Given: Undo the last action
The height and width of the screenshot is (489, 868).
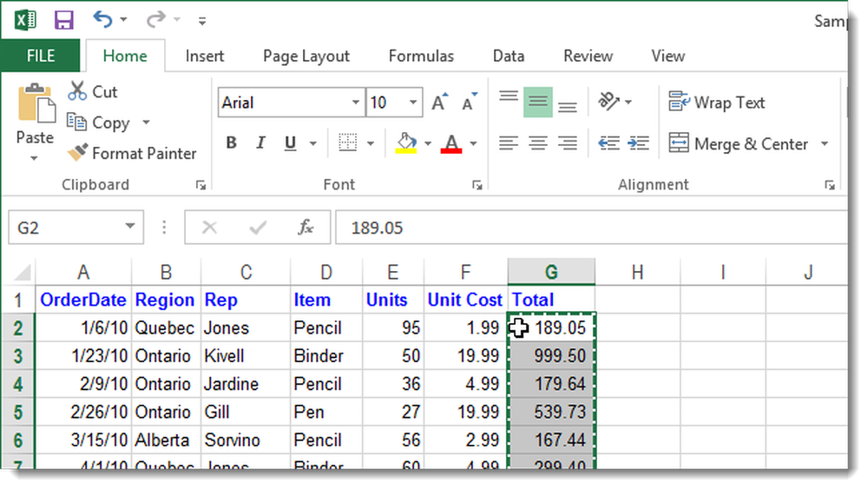Looking at the screenshot, I should (102, 19).
